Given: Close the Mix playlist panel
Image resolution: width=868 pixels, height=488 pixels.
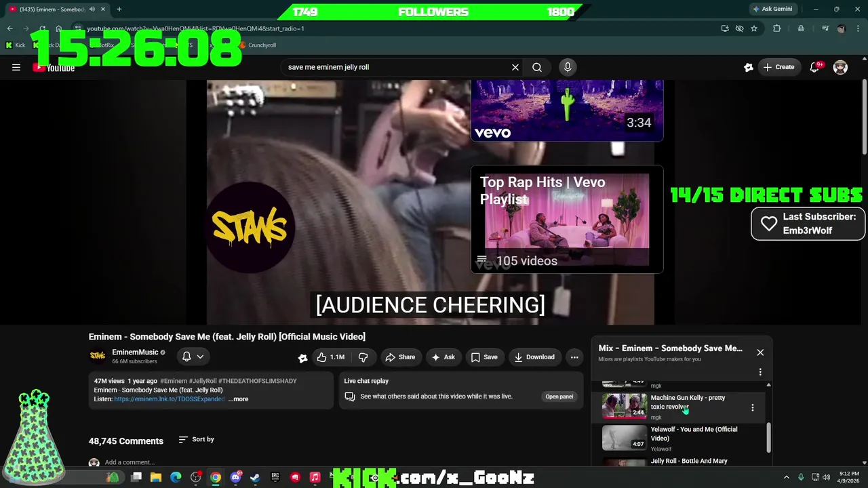Looking at the screenshot, I should point(760,352).
